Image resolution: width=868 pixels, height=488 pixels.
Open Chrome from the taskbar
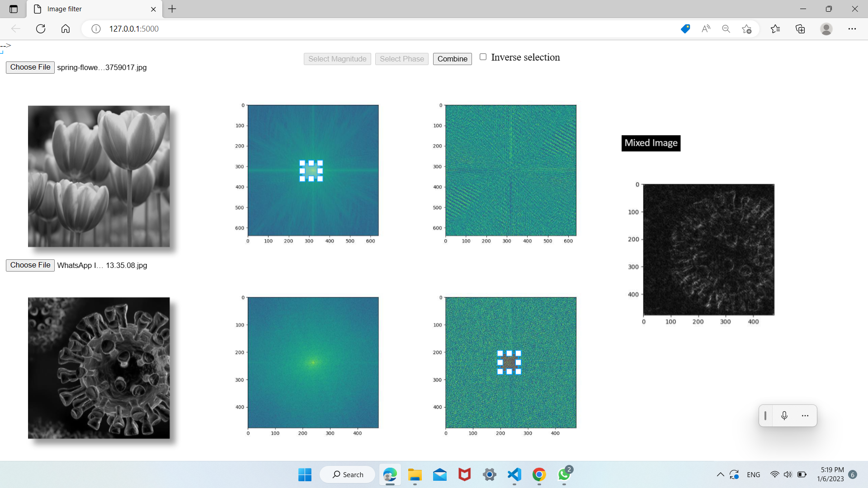539,475
